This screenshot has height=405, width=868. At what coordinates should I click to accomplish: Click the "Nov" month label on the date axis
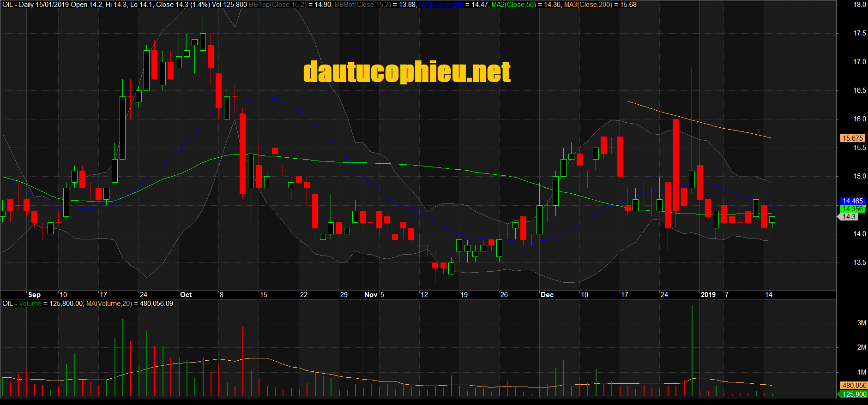click(x=371, y=295)
